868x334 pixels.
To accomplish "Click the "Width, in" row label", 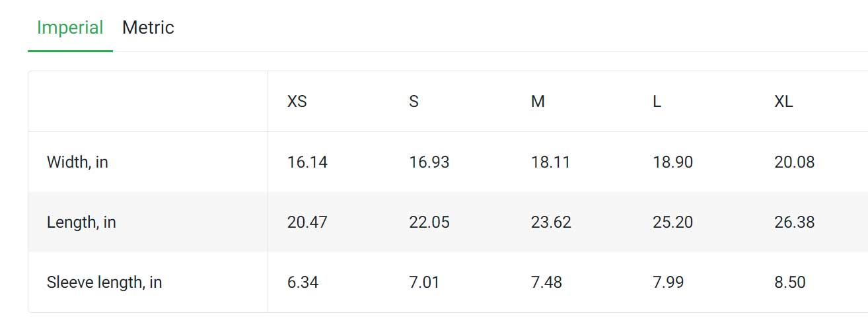I will tap(77, 162).
